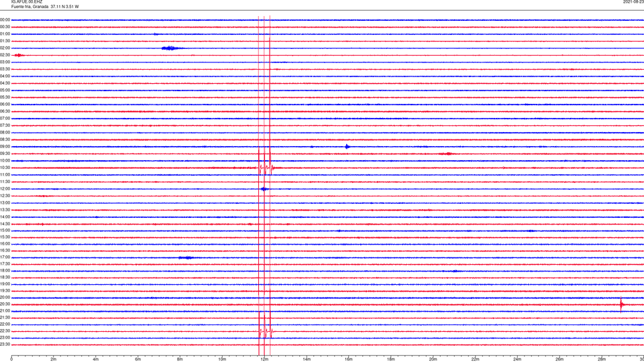Click the 'Fuente fria, Granada' location text

(x=30, y=7)
